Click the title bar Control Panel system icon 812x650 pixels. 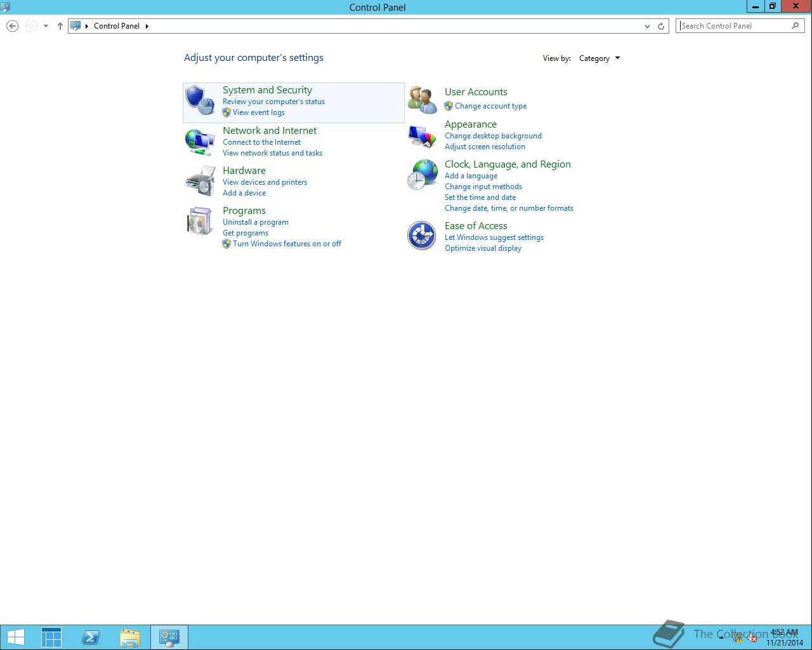coord(6,6)
